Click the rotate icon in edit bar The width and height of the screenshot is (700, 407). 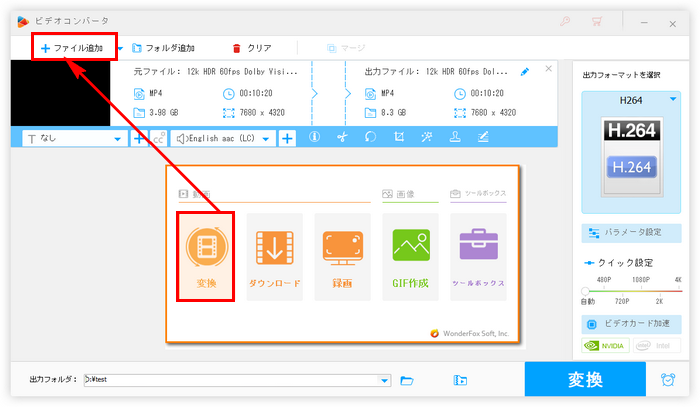point(370,138)
